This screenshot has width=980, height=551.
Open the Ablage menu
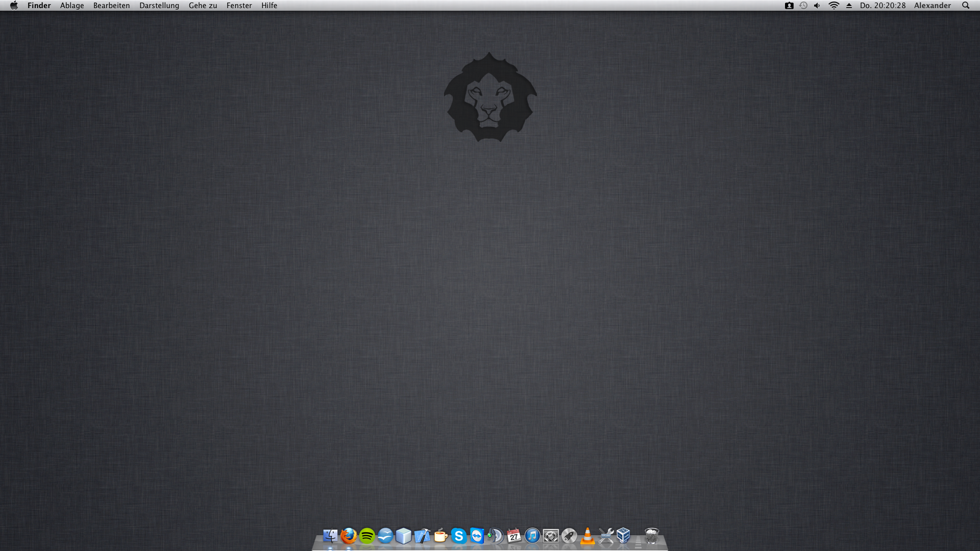click(x=72, y=5)
